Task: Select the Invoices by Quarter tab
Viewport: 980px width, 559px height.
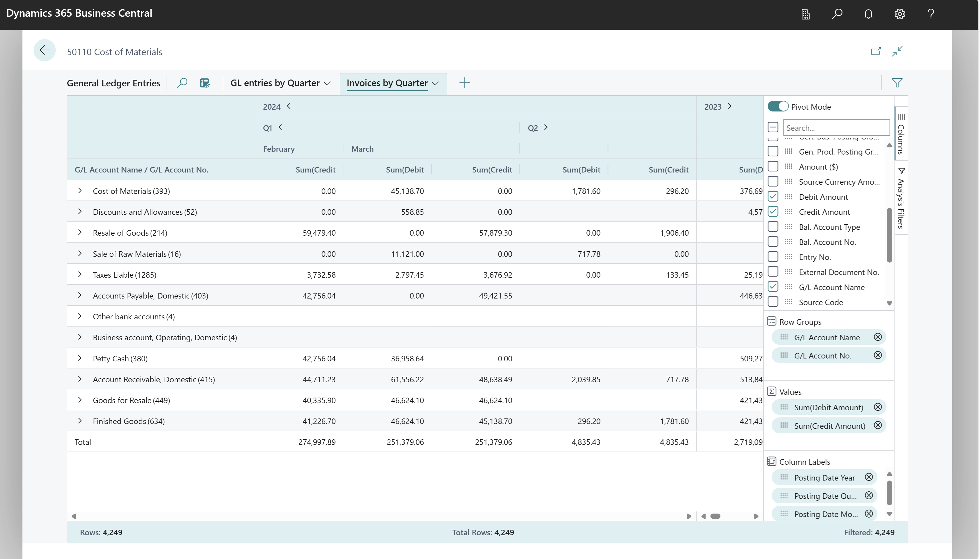Action: point(386,83)
